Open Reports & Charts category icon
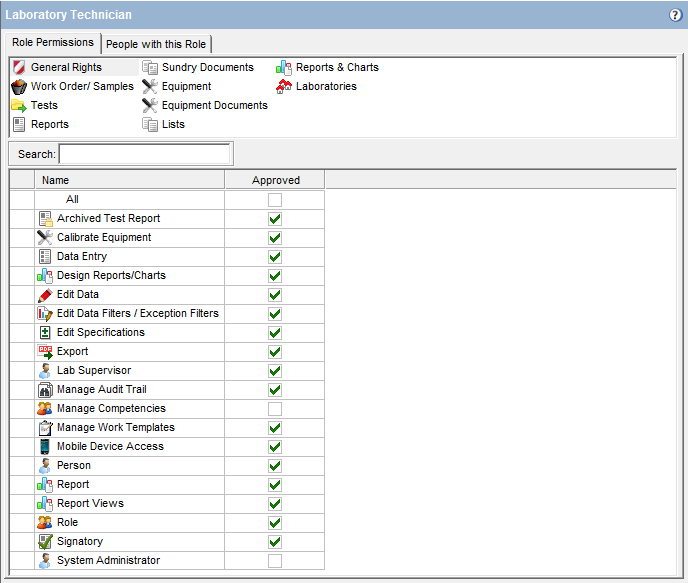The image size is (688, 583). (284, 68)
